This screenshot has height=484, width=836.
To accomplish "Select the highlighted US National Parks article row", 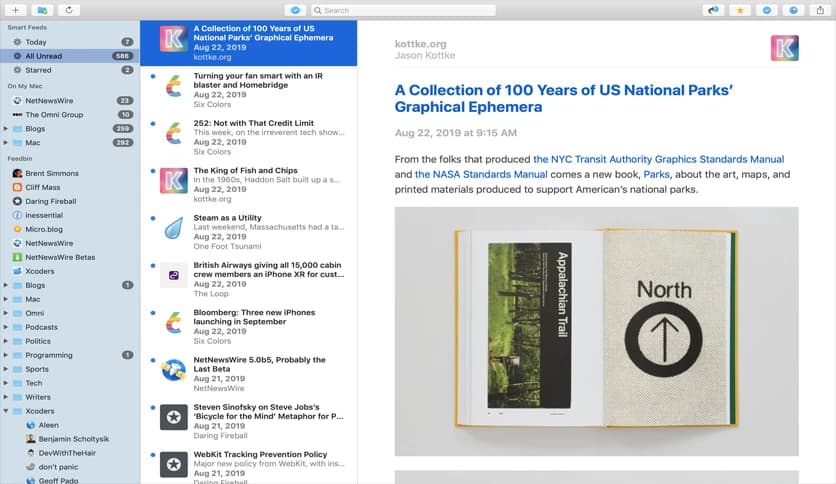I will tap(248, 43).
